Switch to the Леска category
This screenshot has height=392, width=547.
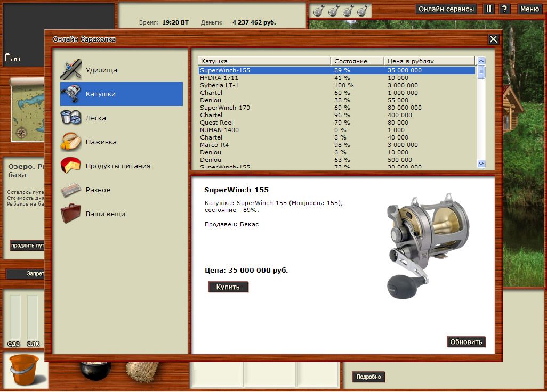click(122, 118)
